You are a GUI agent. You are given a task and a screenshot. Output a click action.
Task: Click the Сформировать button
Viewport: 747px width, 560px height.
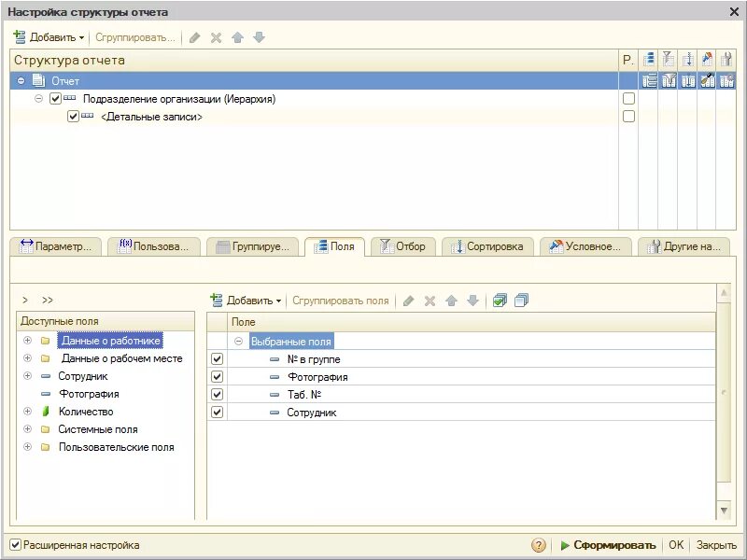coord(608,545)
